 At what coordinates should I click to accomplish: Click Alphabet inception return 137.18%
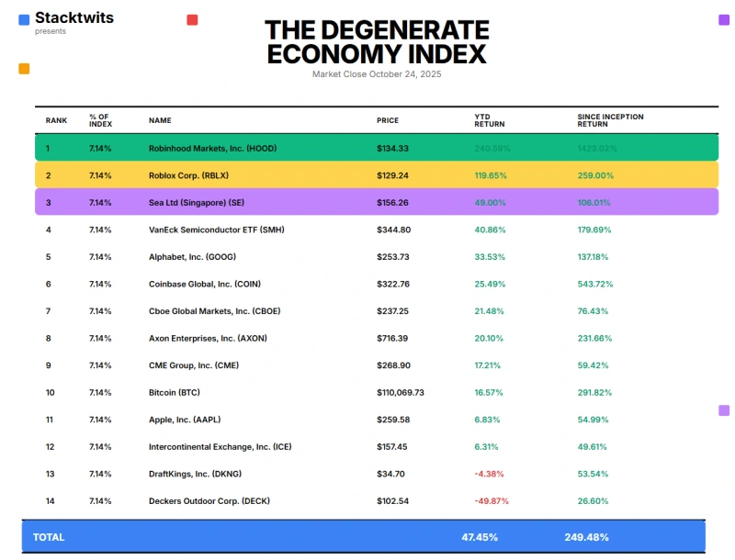point(593,257)
